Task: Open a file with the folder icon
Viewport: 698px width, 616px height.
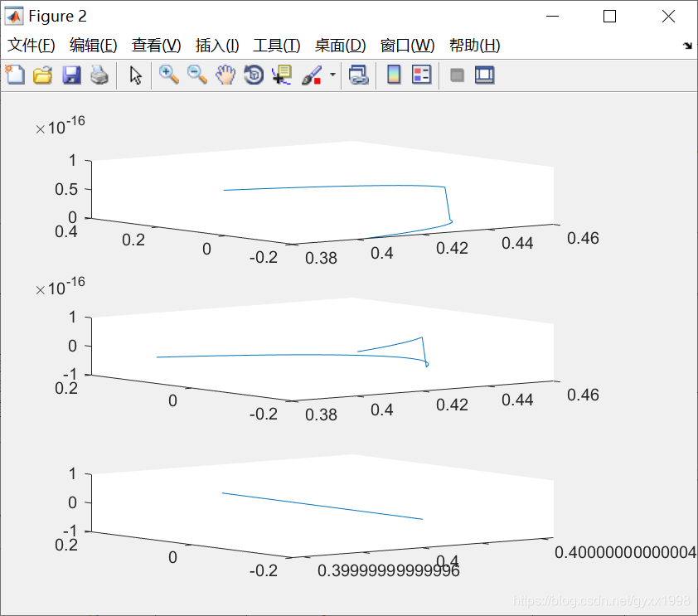Action: tap(43, 75)
